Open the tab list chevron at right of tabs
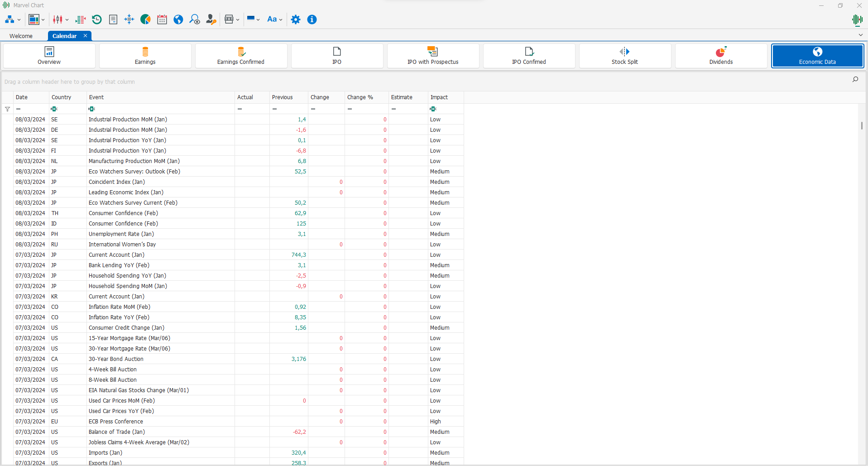This screenshot has width=868, height=466. click(861, 35)
